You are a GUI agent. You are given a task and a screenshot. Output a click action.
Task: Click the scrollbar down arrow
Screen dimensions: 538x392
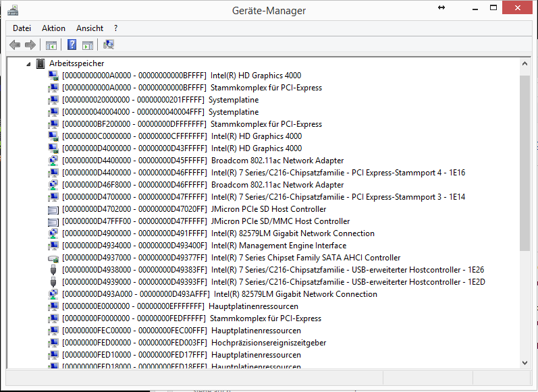[524, 362]
